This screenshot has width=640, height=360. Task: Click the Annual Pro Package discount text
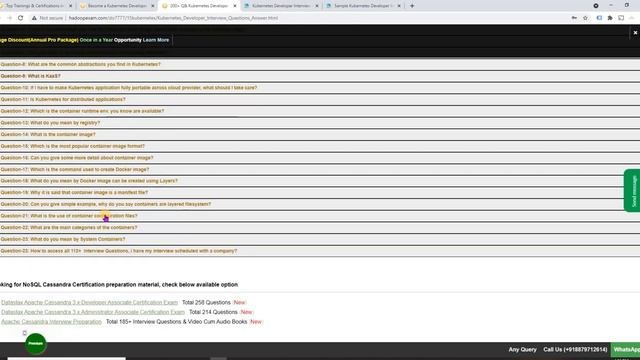point(39,40)
